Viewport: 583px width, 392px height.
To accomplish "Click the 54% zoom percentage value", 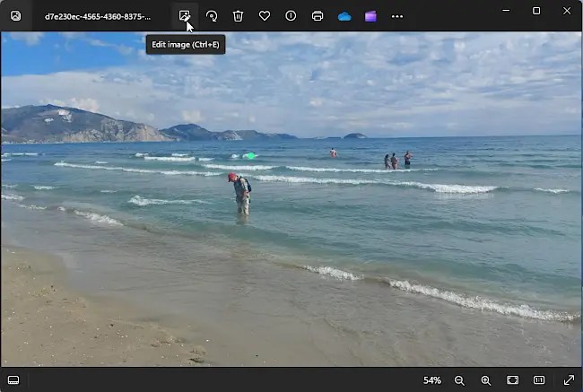I will 432,380.
